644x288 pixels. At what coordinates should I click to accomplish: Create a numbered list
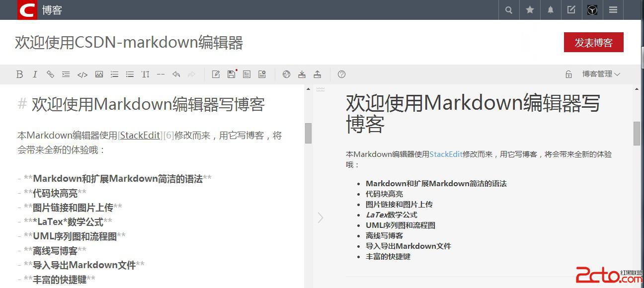click(x=114, y=74)
